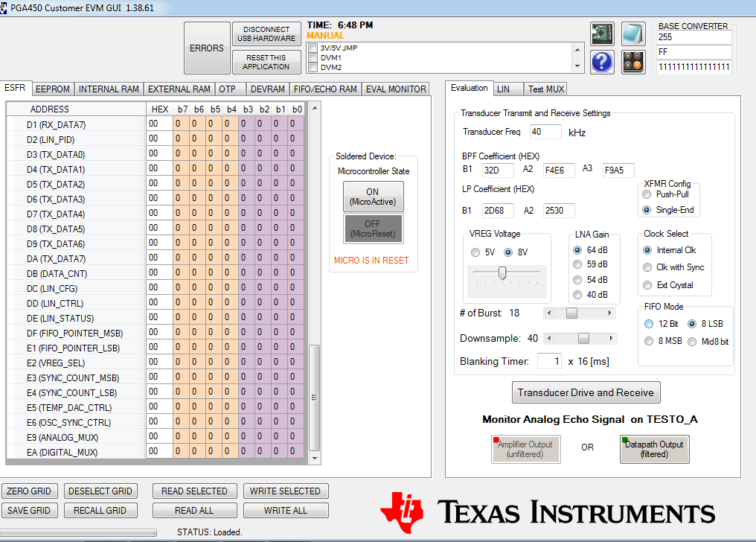Click Downsample right arrow
Image resolution: width=756 pixels, height=542 pixels.
(611, 338)
